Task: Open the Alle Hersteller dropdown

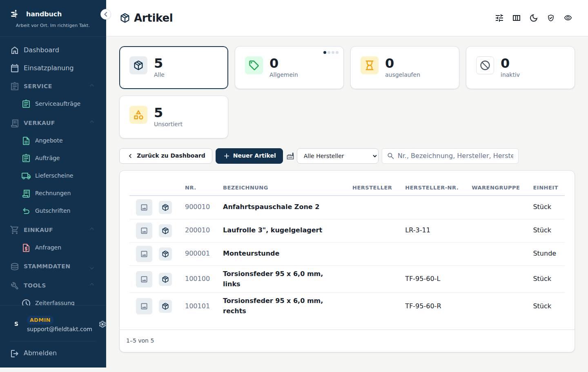Action: coord(338,156)
